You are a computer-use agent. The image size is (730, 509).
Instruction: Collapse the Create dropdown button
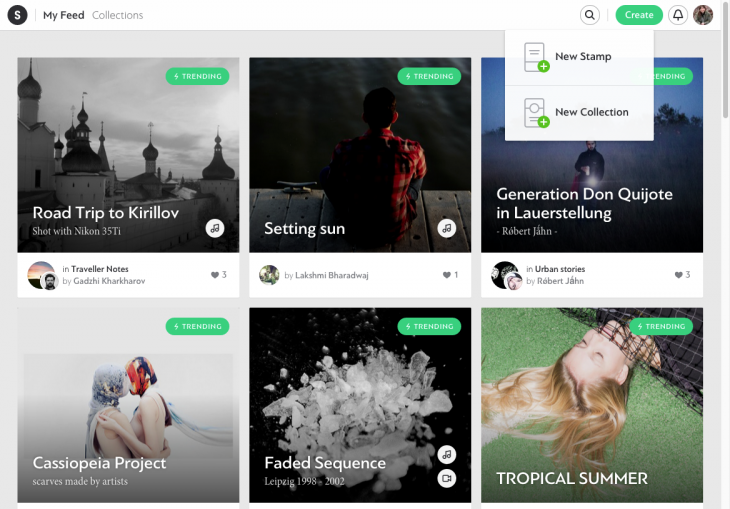[639, 15]
